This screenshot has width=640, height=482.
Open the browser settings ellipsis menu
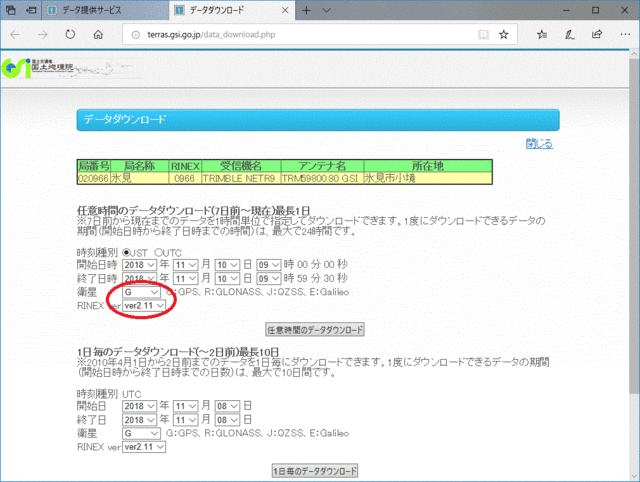[x=625, y=35]
